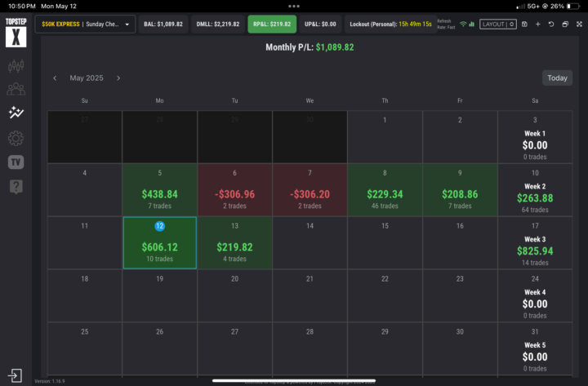
Task: Select May 13 cell with $219.82
Action: point(234,243)
